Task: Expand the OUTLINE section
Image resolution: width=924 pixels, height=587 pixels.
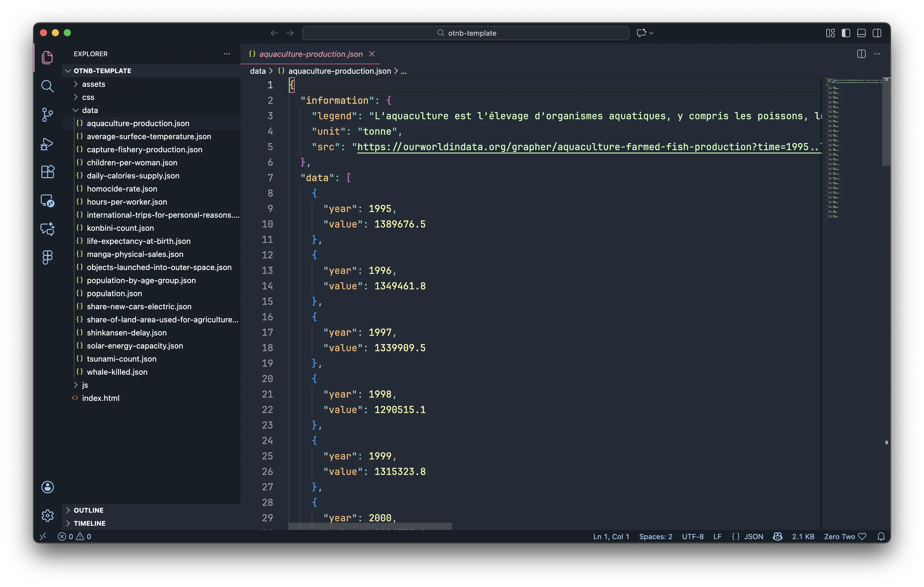Action: 89,510
